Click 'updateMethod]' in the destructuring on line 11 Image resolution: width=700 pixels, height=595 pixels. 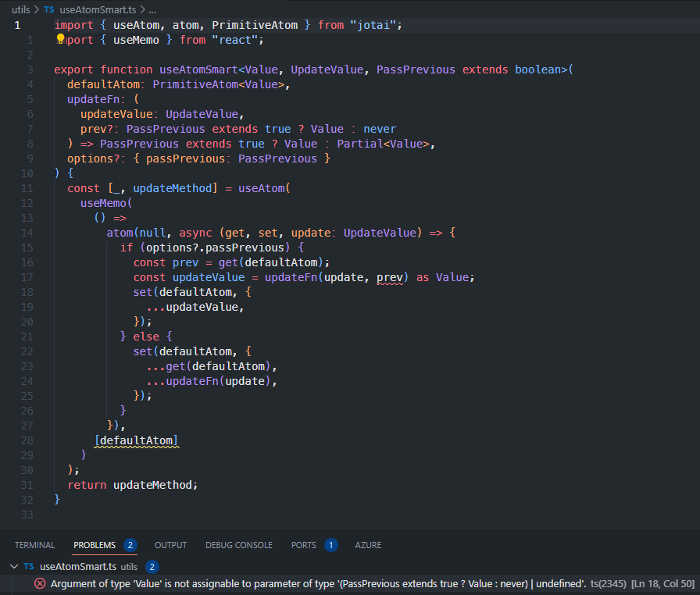pyautogui.click(x=176, y=188)
